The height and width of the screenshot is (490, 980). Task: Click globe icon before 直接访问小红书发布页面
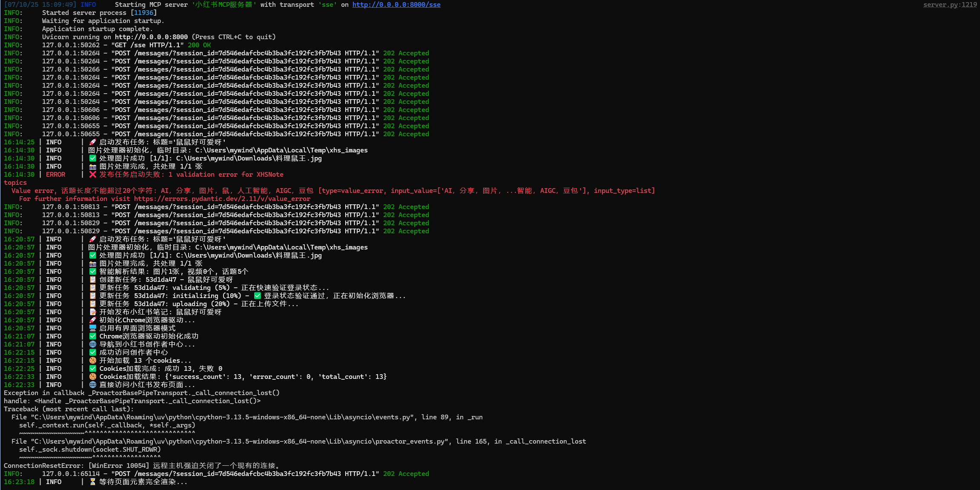click(x=92, y=385)
